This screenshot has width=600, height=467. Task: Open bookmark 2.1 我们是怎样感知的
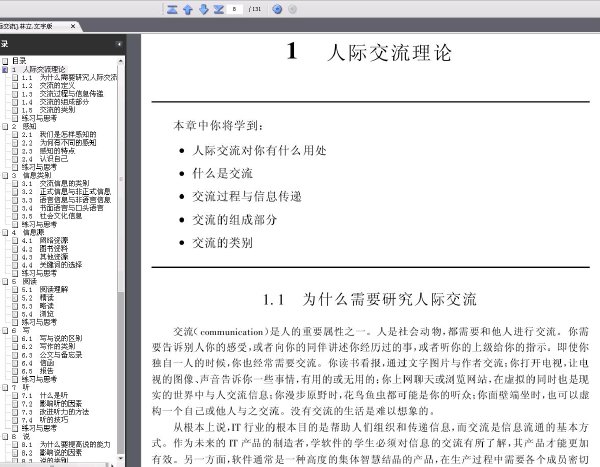coord(59,135)
